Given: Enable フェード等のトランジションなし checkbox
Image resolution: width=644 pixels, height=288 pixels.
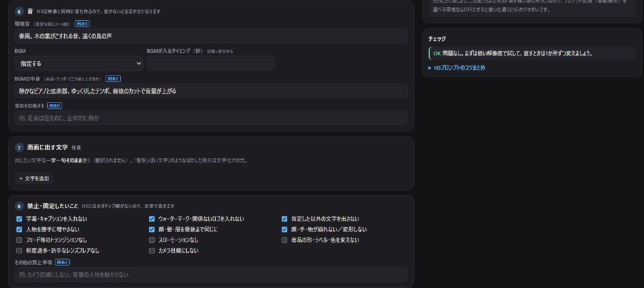Looking at the screenshot, I should click(19, 240).
